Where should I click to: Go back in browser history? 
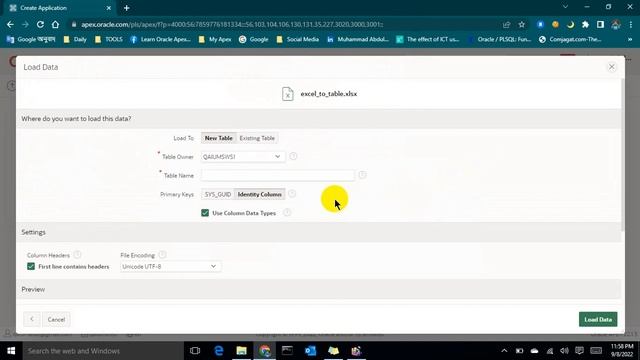pos(11,24)
